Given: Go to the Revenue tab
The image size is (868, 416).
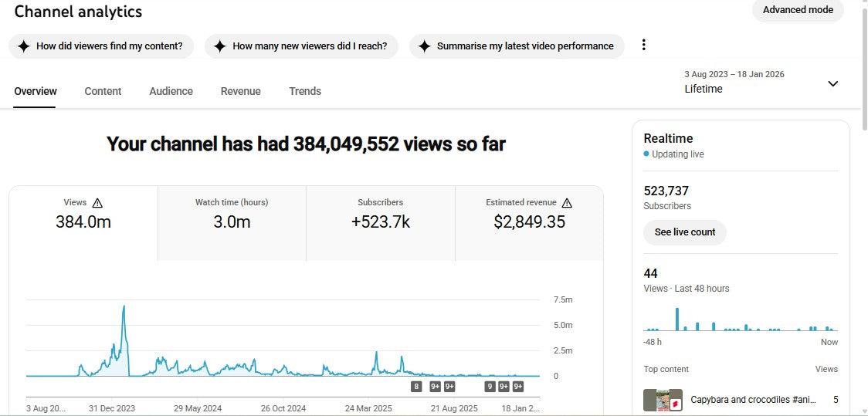Looking at the screenshot, I should coord(240,91).
